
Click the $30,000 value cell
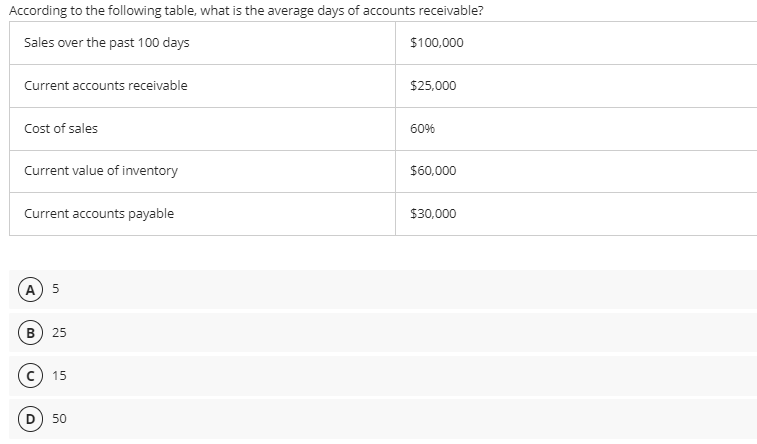tap(433, 214)
